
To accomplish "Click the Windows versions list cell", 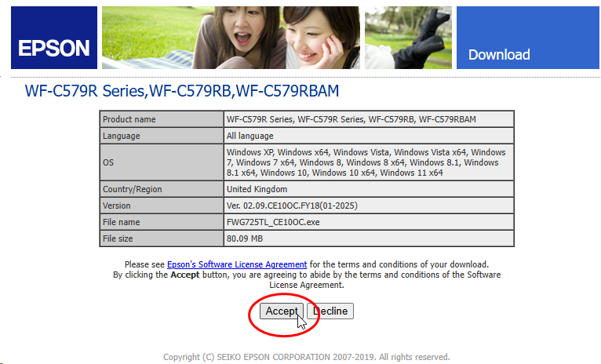I will point(369,162).
